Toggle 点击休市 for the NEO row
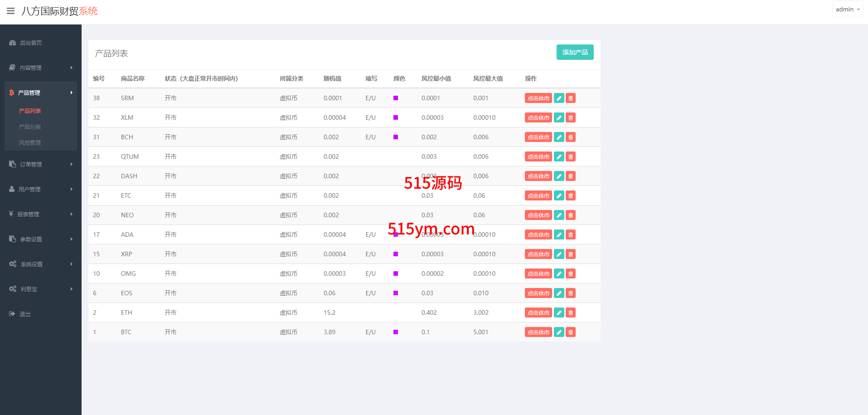This screenshot has width=868, height=415. click(x=538, y=215)
